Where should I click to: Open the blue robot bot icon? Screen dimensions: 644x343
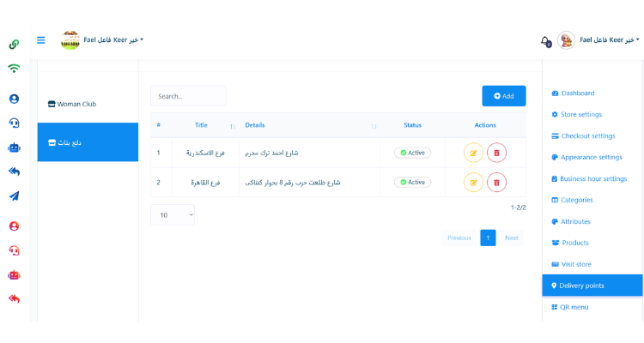tap(14, 147)
